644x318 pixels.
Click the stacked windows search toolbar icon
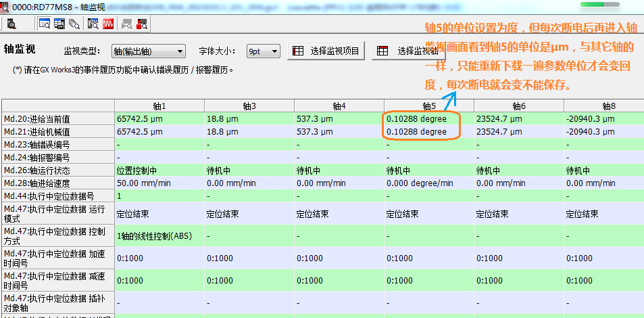click(74, 24)
